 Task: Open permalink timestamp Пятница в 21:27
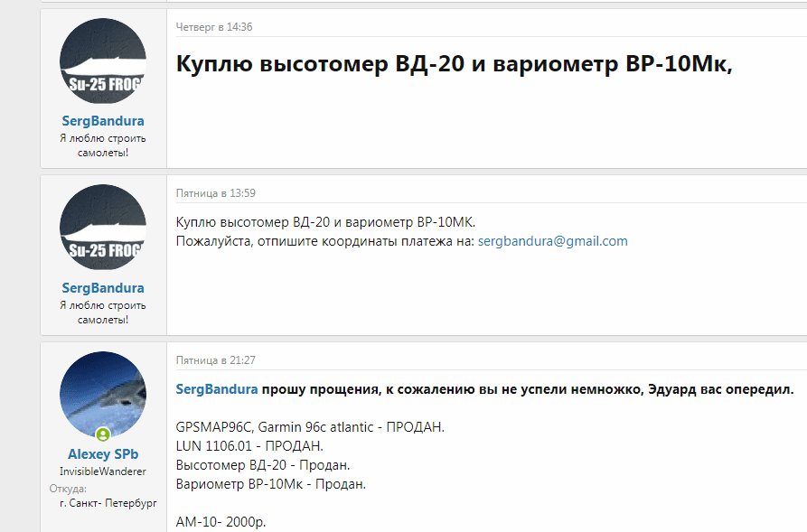pos(216,360)
